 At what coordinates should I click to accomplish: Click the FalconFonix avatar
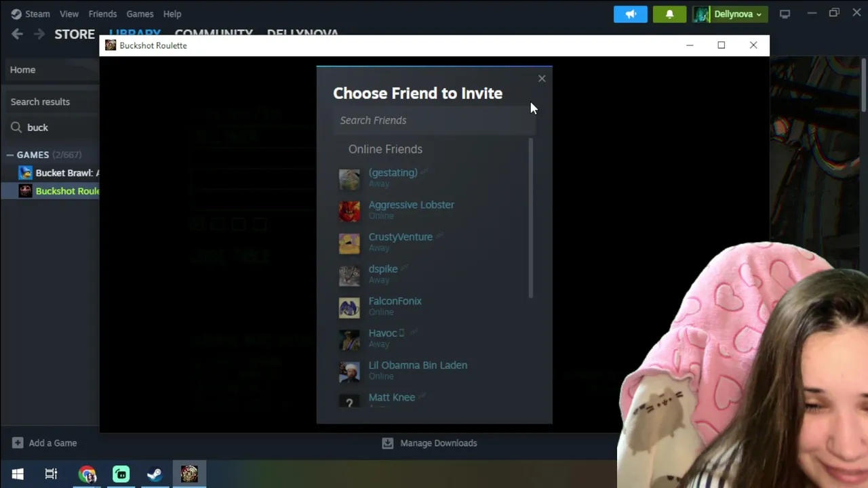349,307
